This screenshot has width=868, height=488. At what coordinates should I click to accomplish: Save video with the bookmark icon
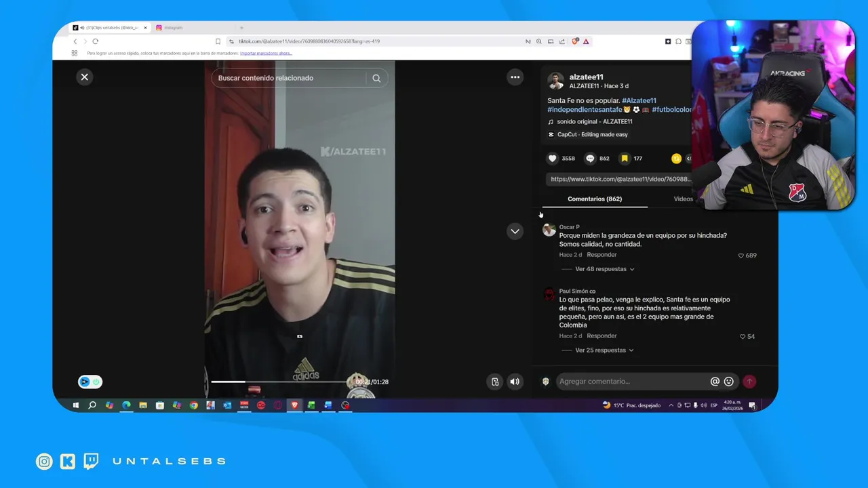click(625, 159)
